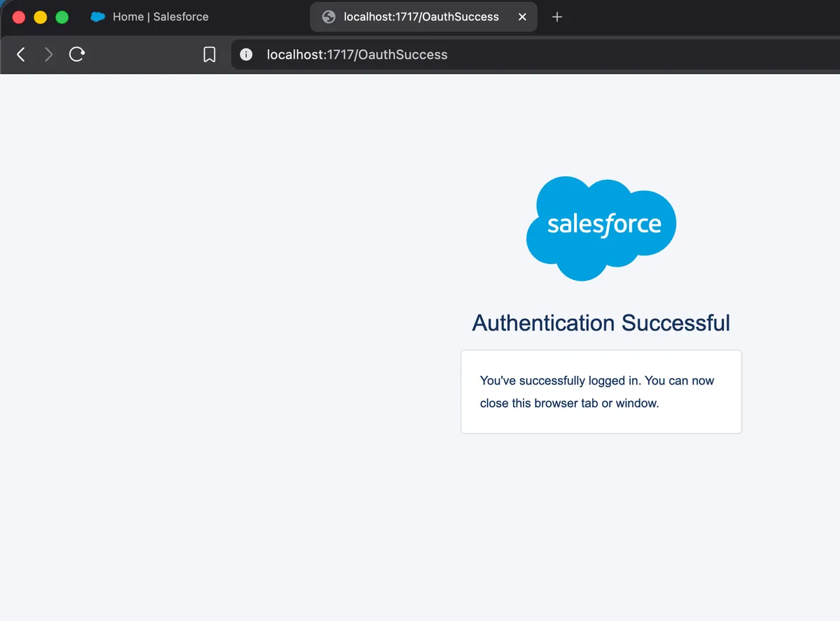840x621 pixels.
Task: Reload the OauthSuccess page
Action: [x=77, y=55]
